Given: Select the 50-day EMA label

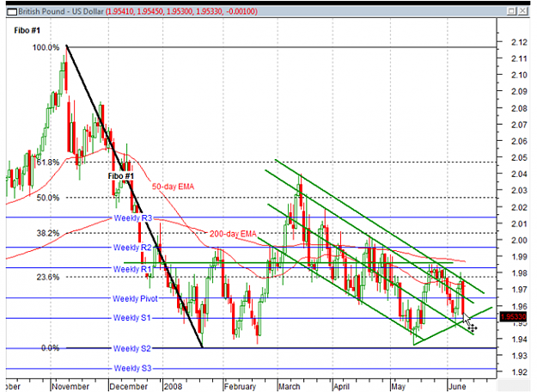Looking at the screenshot, I should [x=173, y=187].
